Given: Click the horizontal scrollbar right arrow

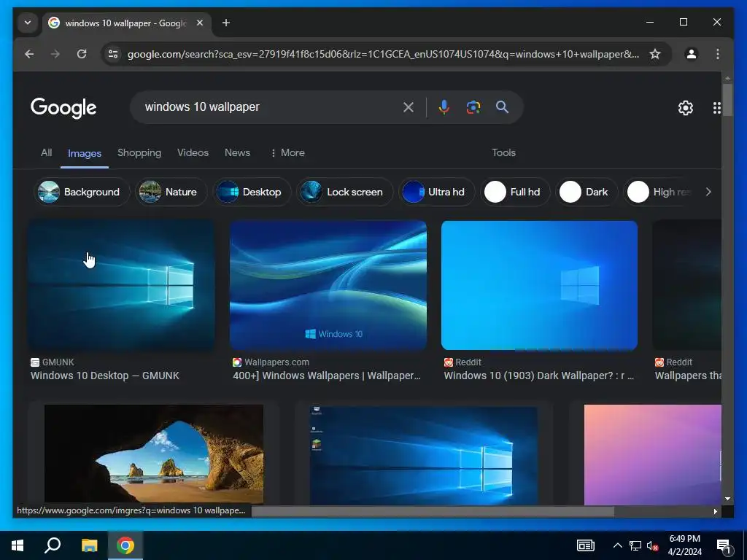Looking at the screenshot, I should (715, 511).
